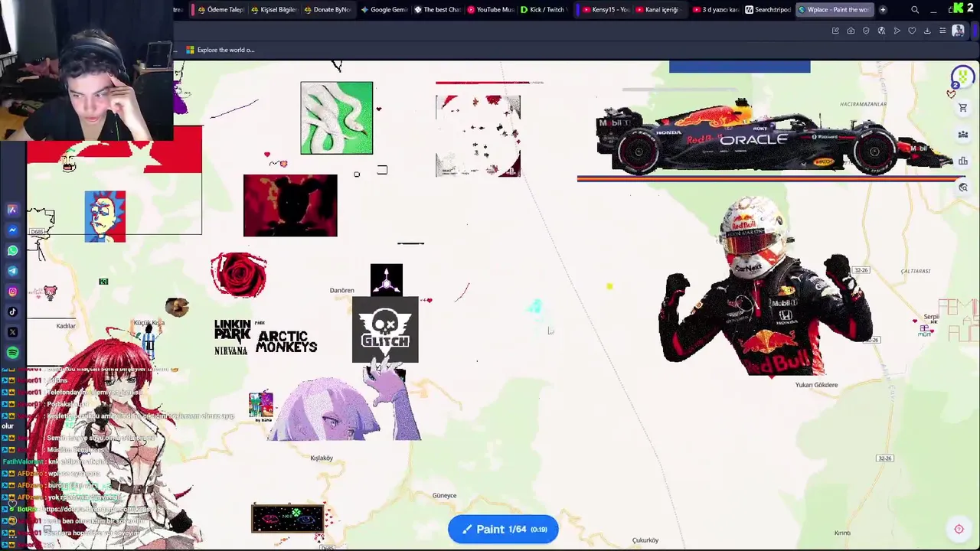Select the Wplace - Paint the world tab
980x551 pixels.
point(833,10)
